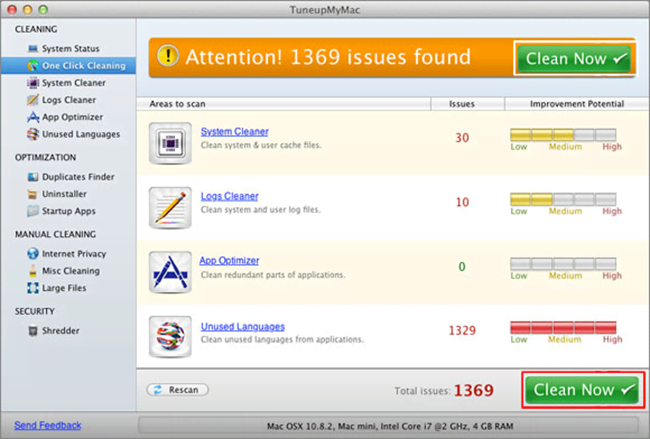This screenshot has height=439, width=650.
Task: Click the large Unused Languages flags-globe thumbnail
Action: coord(170,337)
